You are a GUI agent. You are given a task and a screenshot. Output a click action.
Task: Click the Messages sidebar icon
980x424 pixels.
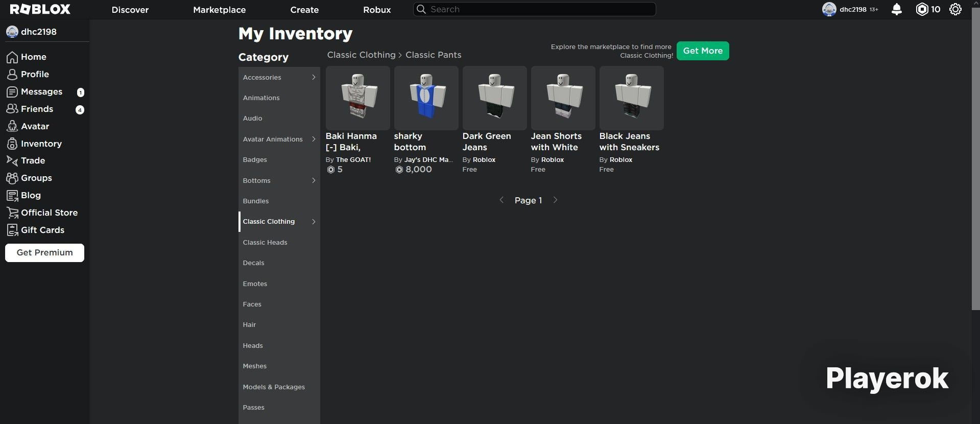(12, 91)
